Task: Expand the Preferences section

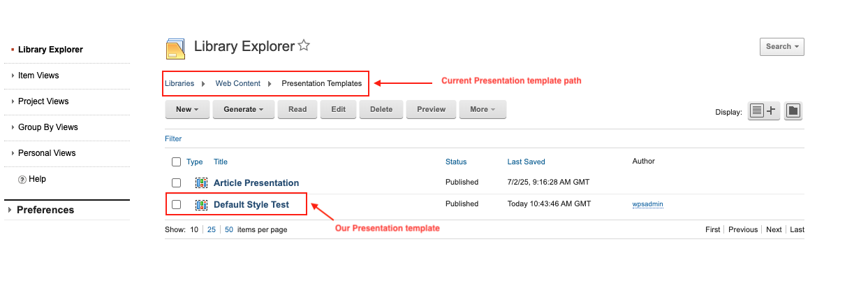Action: pos(45,210)
